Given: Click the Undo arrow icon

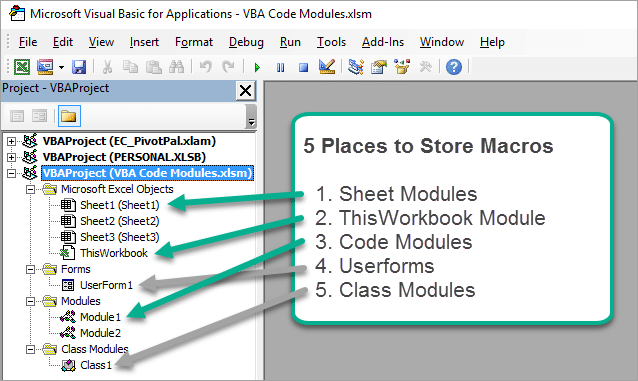Looking at the screenshot, I should tap(206, 66).
